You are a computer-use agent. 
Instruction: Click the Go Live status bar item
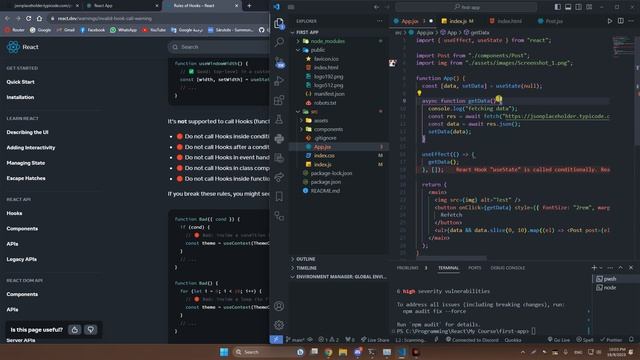pos(559,340)
